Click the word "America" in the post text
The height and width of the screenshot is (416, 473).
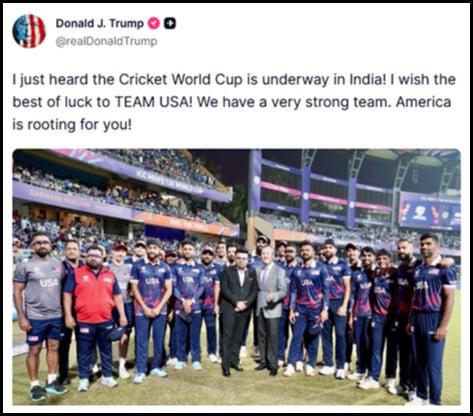click(423, 102)
